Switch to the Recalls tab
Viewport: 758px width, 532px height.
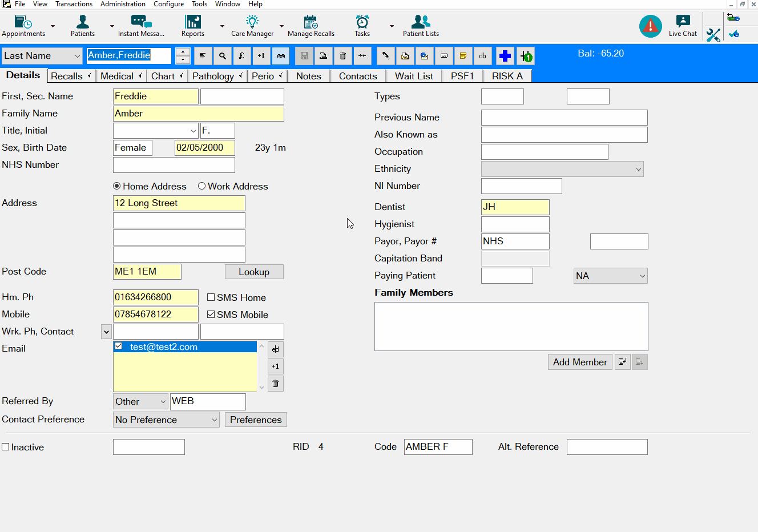(x=71, y=76)
